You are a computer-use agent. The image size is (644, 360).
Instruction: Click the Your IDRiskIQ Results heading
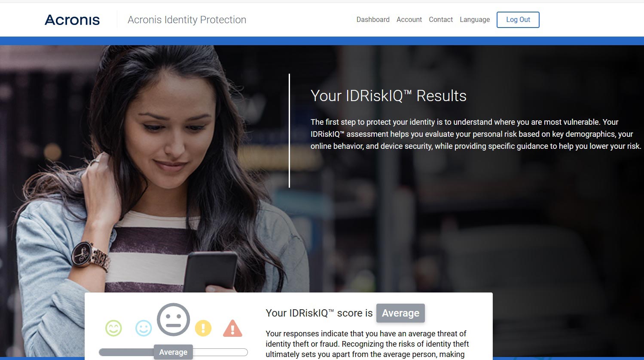pos(388,95)
